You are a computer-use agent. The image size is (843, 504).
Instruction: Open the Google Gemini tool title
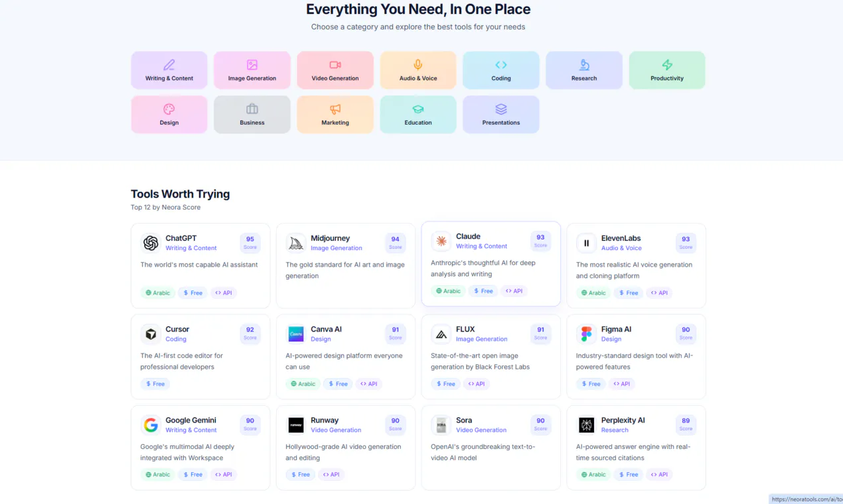pos(191,420)
